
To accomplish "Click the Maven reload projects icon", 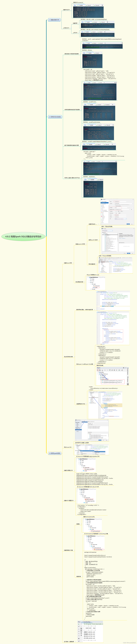I will click(98, 370).
